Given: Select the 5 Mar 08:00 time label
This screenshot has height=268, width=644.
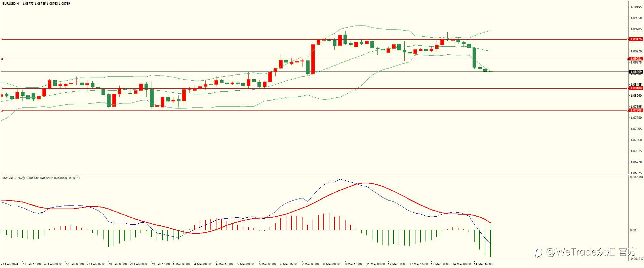Looking at the screenshot, I should coord(246,264).
